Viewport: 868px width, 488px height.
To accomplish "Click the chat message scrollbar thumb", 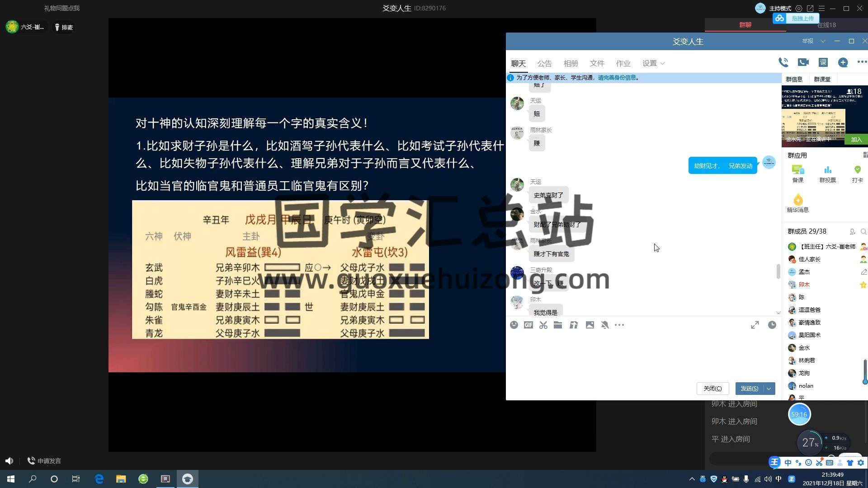I will pyautogui.click(x=778, y=271).
